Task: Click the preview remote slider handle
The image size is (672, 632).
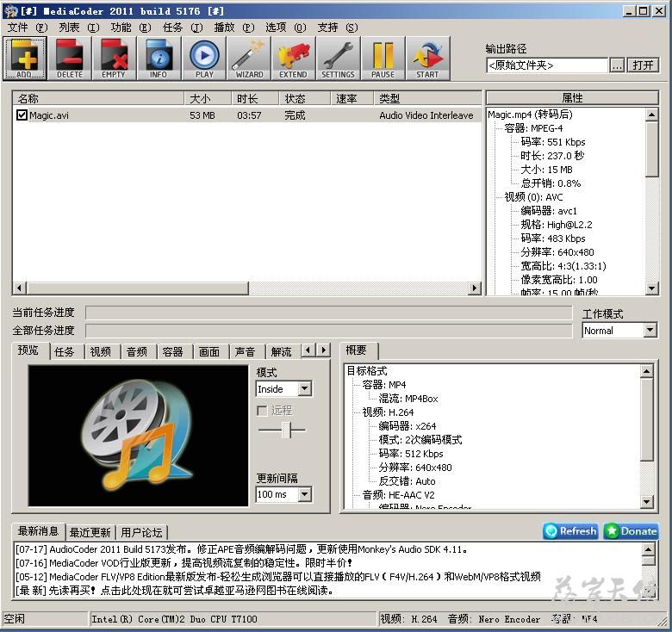Action: tap(287, 430)
